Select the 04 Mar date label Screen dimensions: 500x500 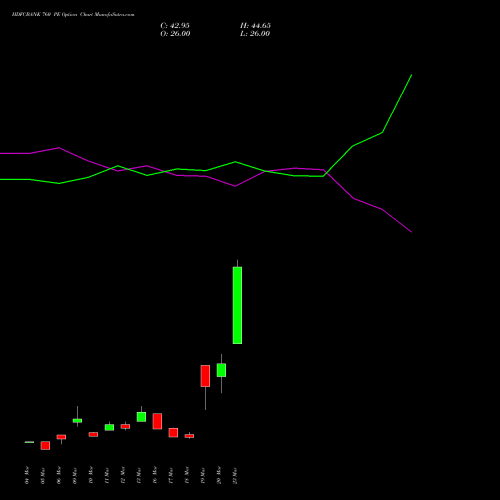[x=27, y=475]
